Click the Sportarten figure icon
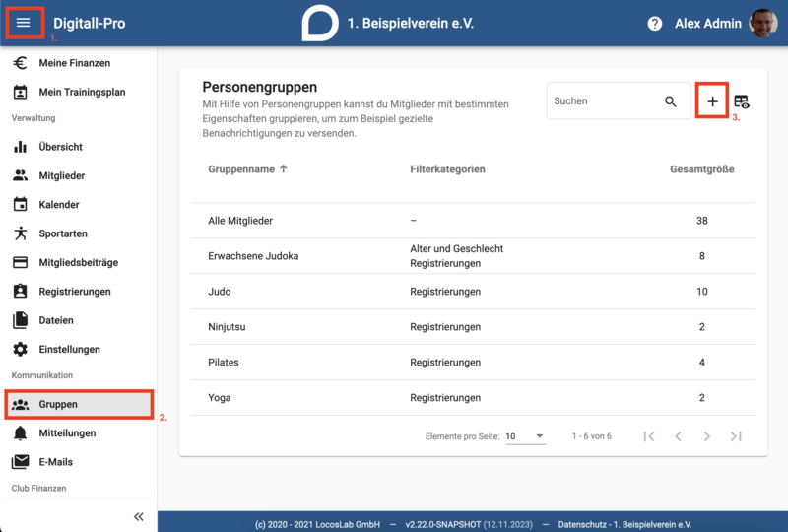 click(20, 233)
